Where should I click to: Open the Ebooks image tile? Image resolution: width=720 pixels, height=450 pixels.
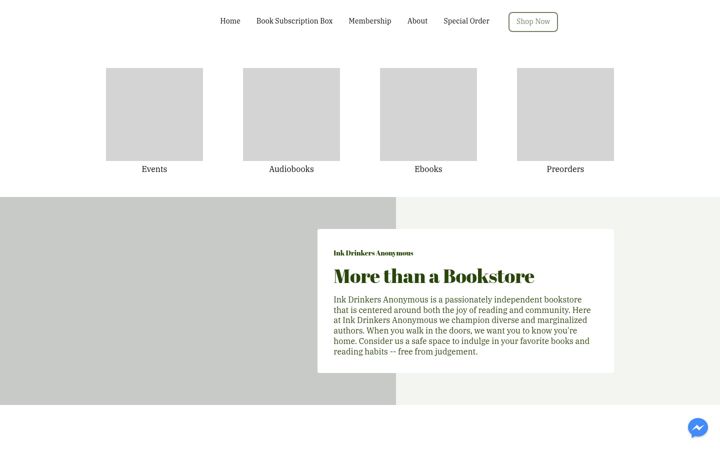428,114
